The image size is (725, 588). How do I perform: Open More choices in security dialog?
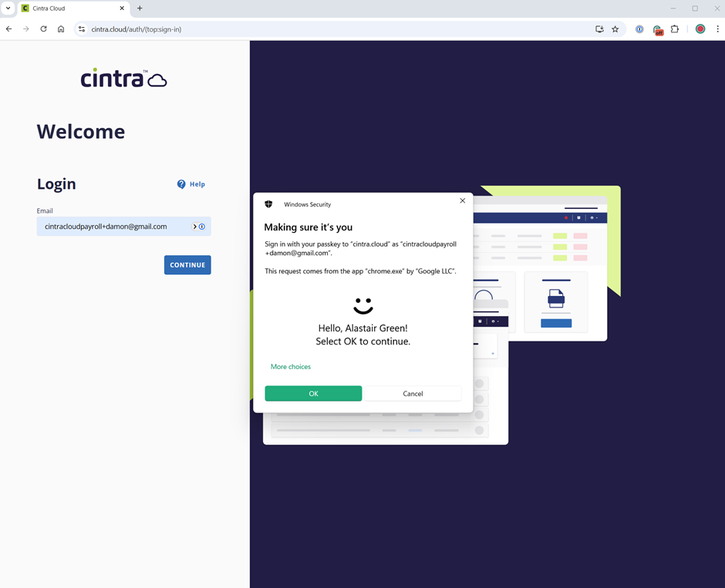(x=291, y=367)
